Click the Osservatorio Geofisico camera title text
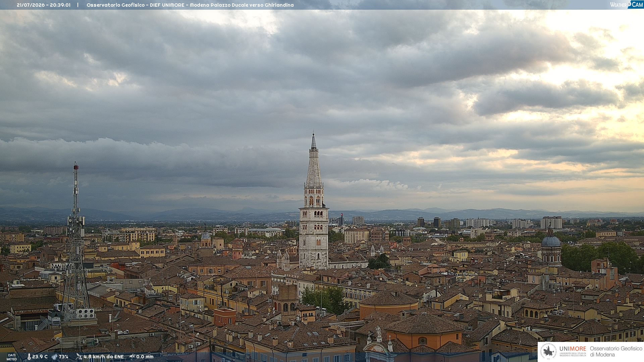The height and width of the screenshot is (362, 644). 190,5
